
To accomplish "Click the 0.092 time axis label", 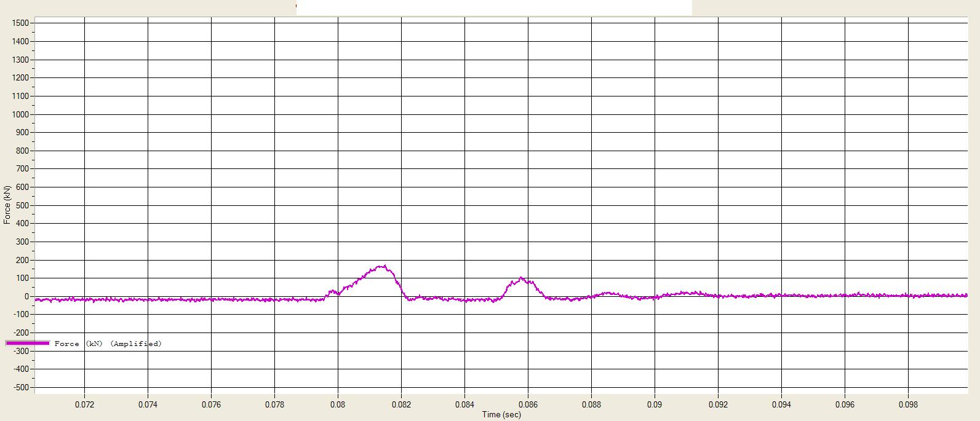I will pos(718,404).
